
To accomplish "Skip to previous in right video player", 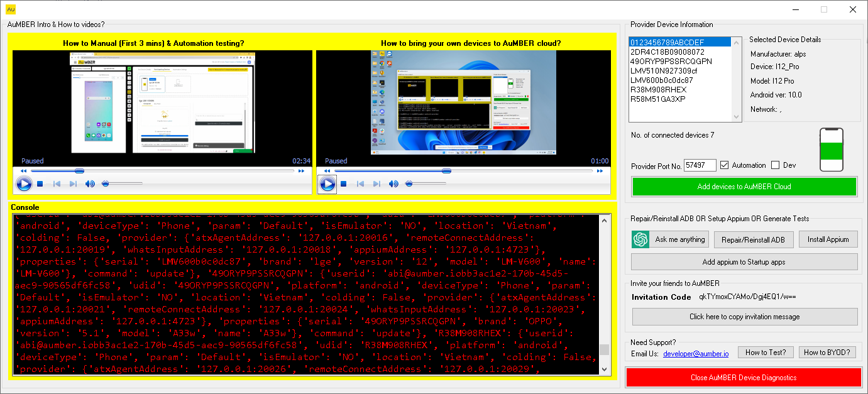I will (x=360, y=184).
